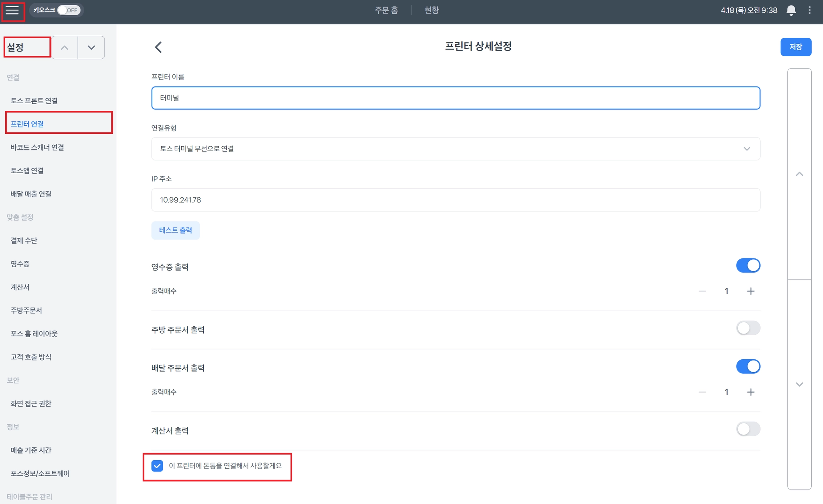Image resolution: width=823 pixels, height=504 pixels.
Task: Click the scroll-up chevron in the right panel
Action: click(x=799, y=174)
